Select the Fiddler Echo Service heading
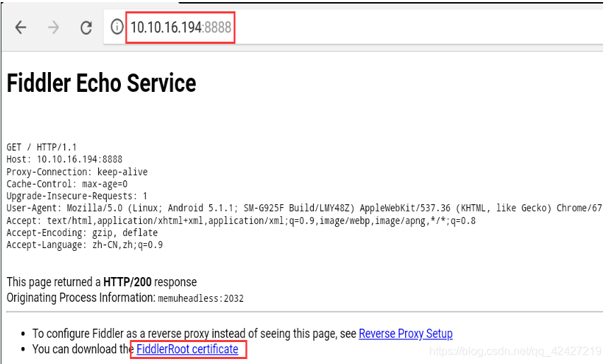Viewport: 608px width, 364px height. pyautogui.click(x=102, y=83)
